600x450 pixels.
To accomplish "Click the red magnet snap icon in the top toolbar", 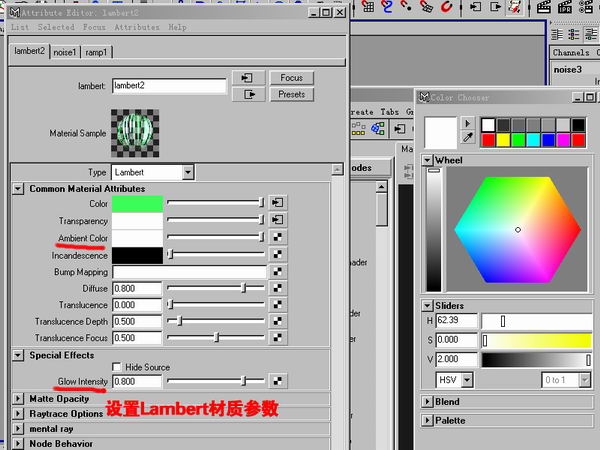I will [x=447, y=6].
